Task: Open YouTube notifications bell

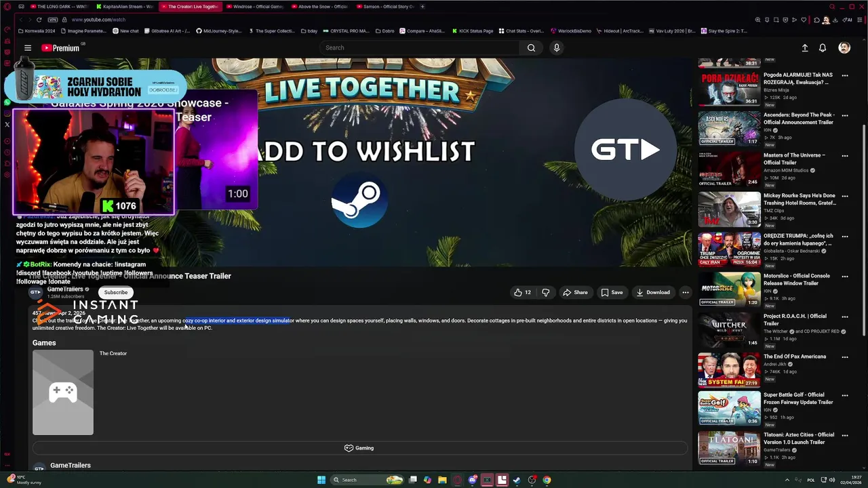Action: coord(823,48)
